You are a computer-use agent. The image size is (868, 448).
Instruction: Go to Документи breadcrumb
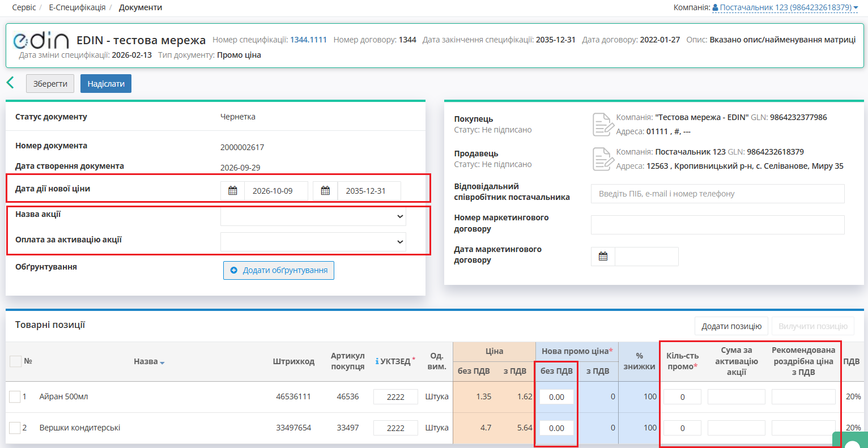pyautogui.click(x=141, y=7)
